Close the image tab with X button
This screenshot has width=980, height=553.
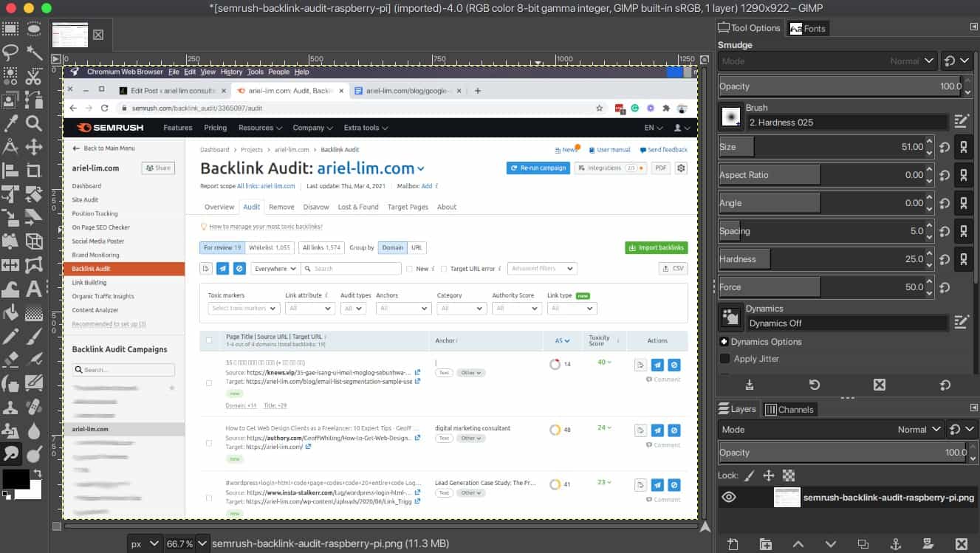point(98,35)
